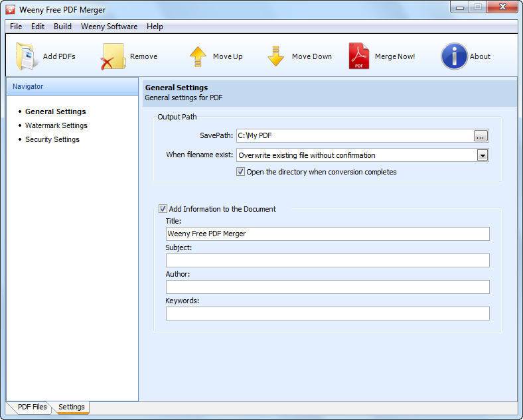Image resolution: width=523 pixels, height=420 pixels.
Task: Focus the Subject text field
Action: (x=328, y=260)
